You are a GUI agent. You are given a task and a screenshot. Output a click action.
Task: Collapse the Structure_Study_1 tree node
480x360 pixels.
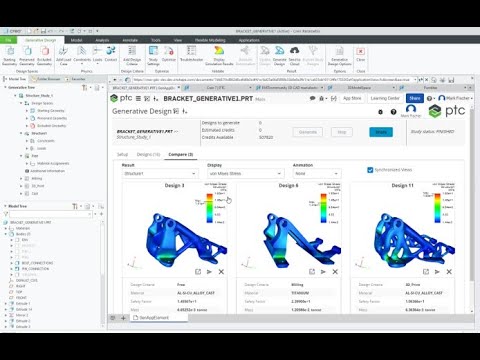point(15,96)
